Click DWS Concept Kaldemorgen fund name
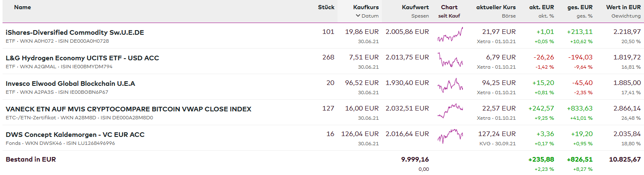Screen dimensions: 644x175 75,135
